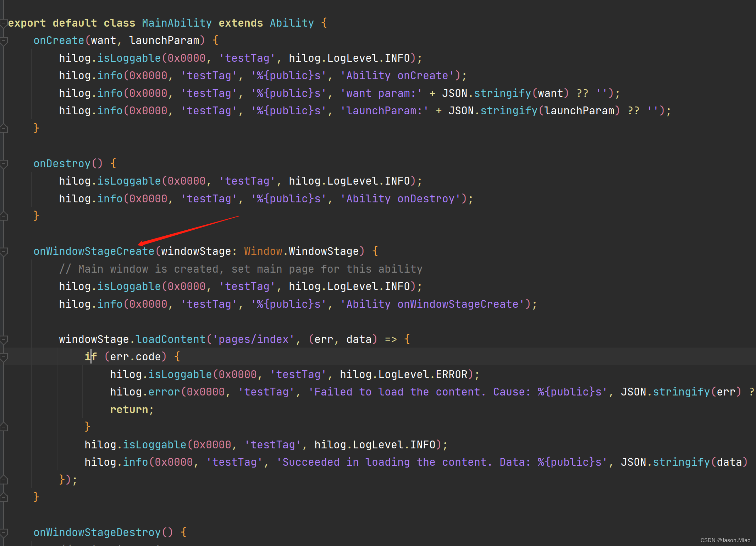Click the onWindowStageDestroy method name
Image resolution: width=756 pixels, height=546 pixels.
pos(97,533)
